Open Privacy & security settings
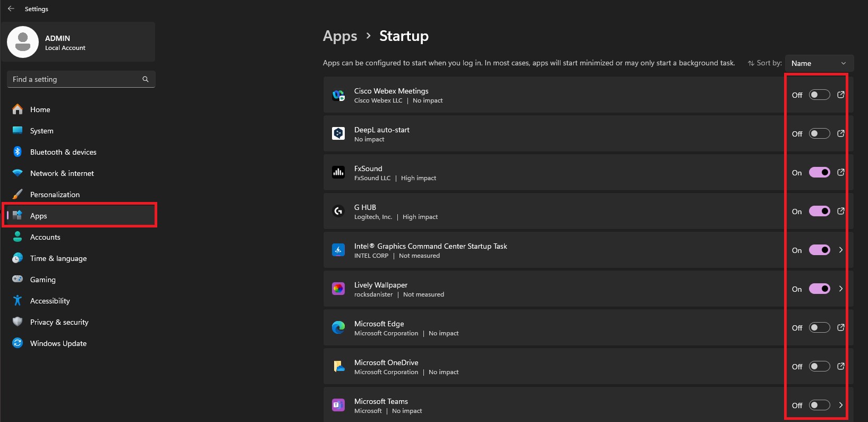The height and width of the screenshot is (422, 868). 81,322
